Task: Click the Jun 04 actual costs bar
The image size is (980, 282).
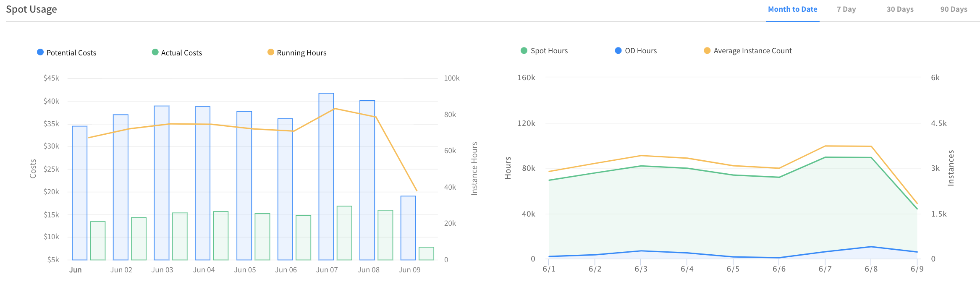Action: coord(221,235)
